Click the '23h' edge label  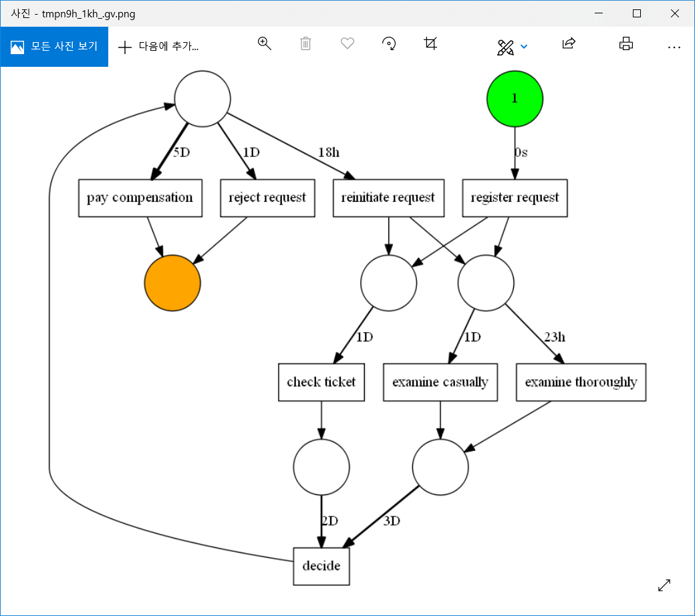coord(555,337)
